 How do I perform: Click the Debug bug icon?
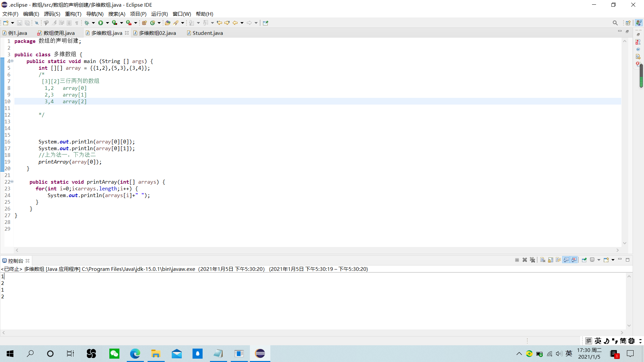[x=87, y=23]
